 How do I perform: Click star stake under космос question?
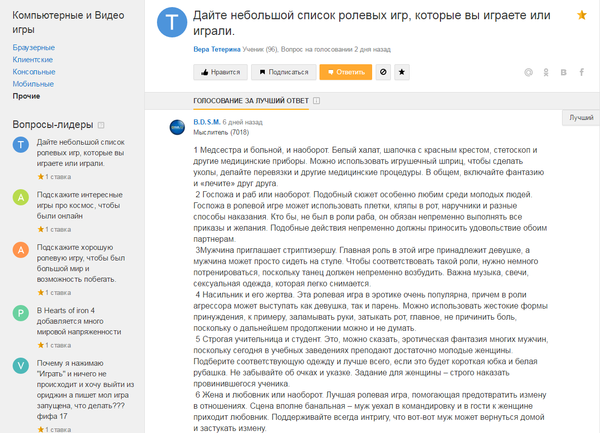point(54,230)
